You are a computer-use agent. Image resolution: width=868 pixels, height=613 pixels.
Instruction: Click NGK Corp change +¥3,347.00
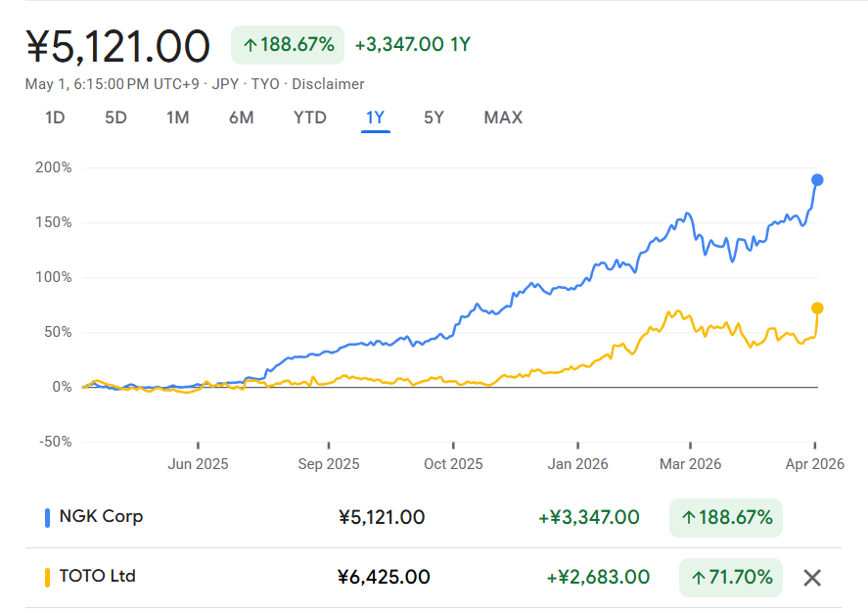click(x=588, y=517)
